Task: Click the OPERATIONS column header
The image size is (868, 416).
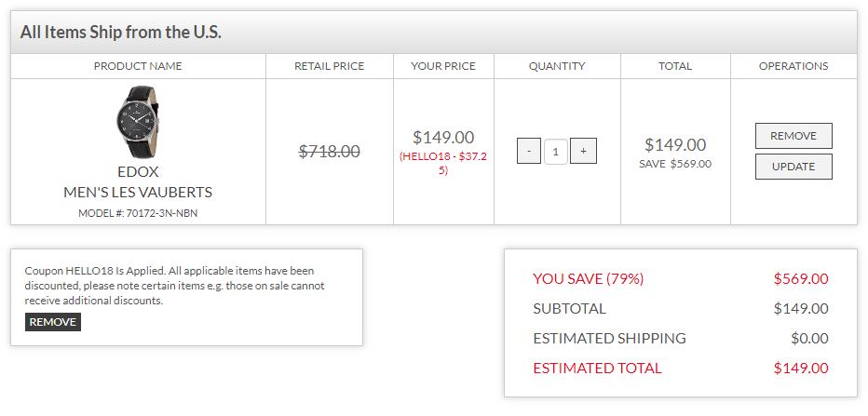Action: point(793,66)
